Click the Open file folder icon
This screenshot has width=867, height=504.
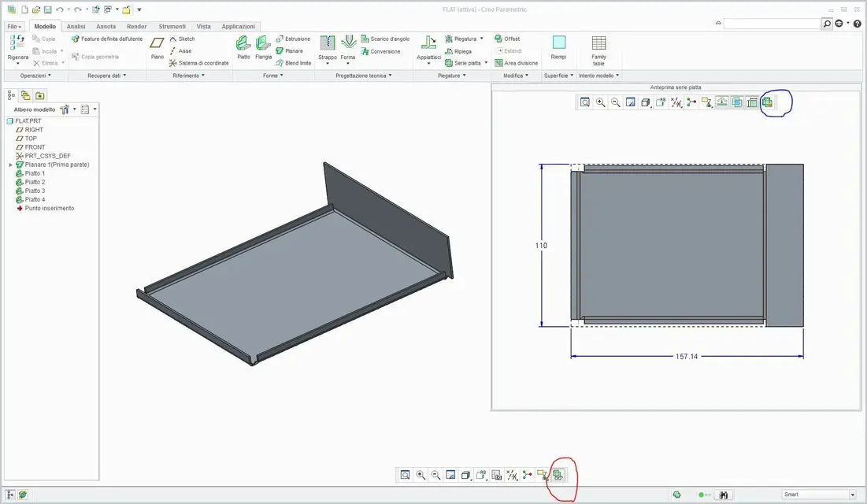click(x=36, y=9)
